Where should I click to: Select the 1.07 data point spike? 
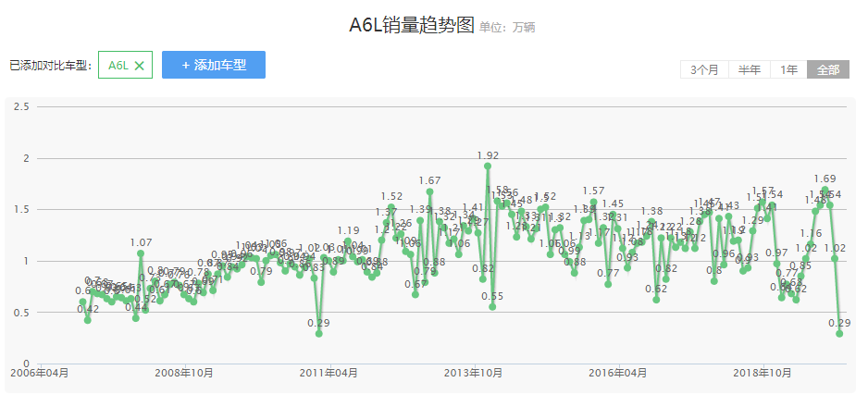(141, 253)
